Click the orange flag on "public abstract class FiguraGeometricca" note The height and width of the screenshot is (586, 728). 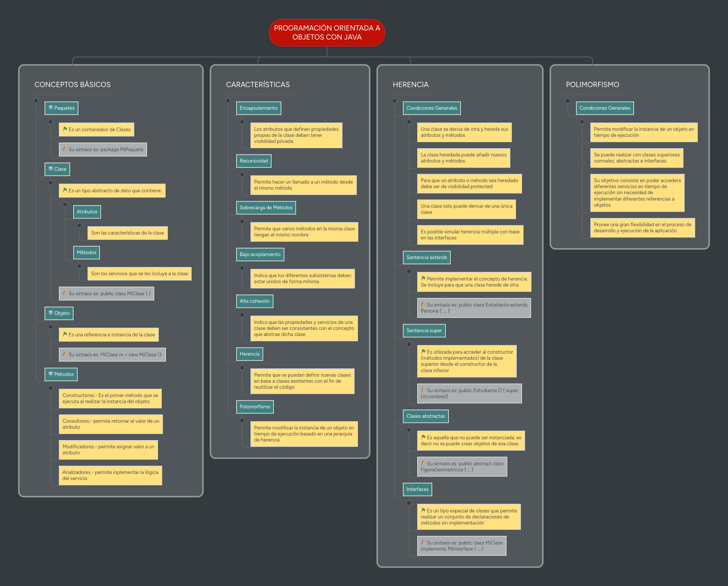coord(423,464)
